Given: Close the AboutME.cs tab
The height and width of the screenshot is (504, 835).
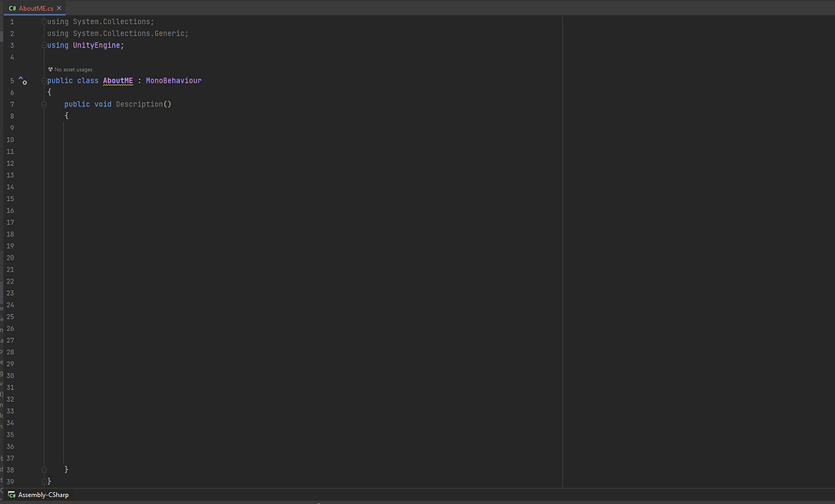Looking at the screenshot, I should pos(59,8).
